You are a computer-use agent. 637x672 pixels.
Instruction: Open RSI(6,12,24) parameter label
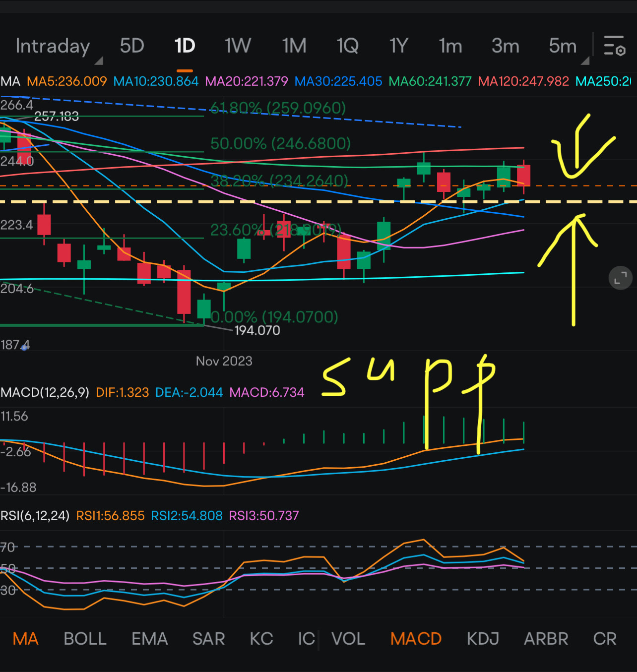[x=35, y=516]
